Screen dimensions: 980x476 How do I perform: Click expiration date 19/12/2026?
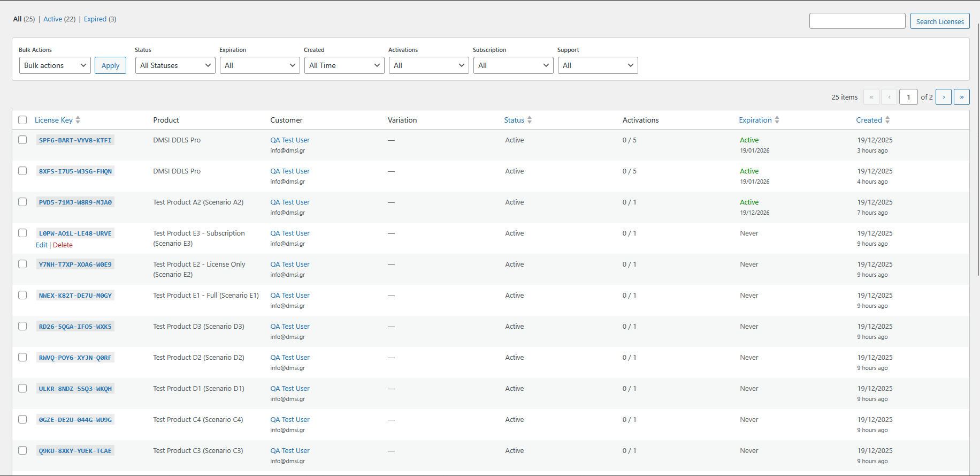click(755, 213)
